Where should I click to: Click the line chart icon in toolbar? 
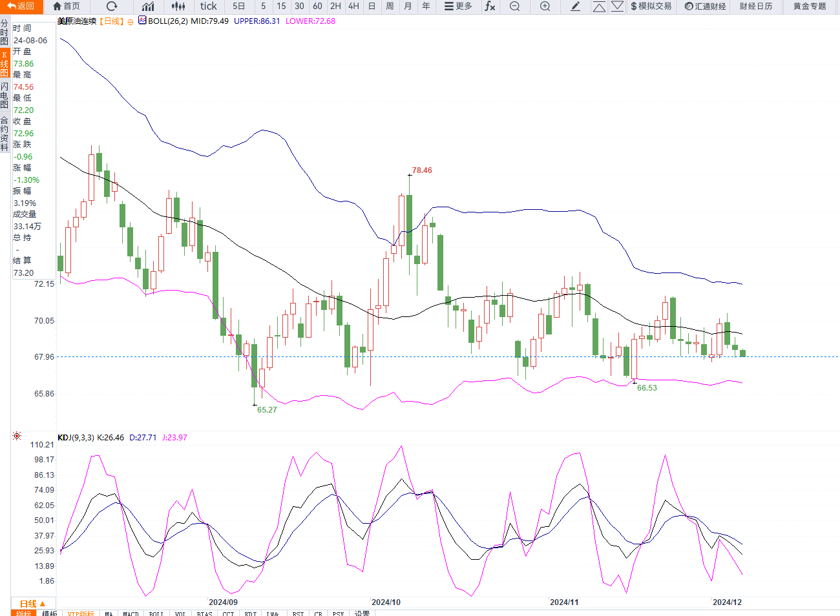pos(148,6)
